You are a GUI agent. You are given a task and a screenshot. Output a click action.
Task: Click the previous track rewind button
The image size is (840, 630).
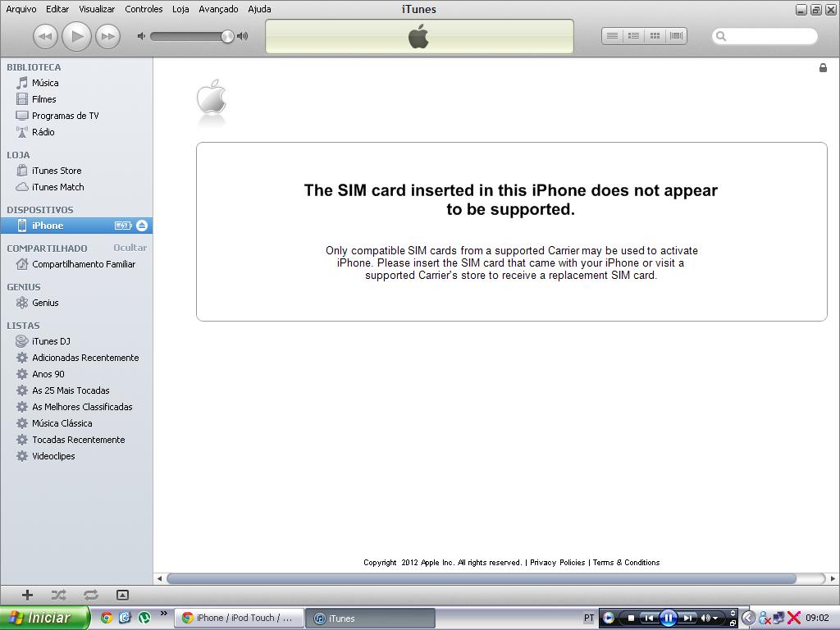[x=46, y=36]
